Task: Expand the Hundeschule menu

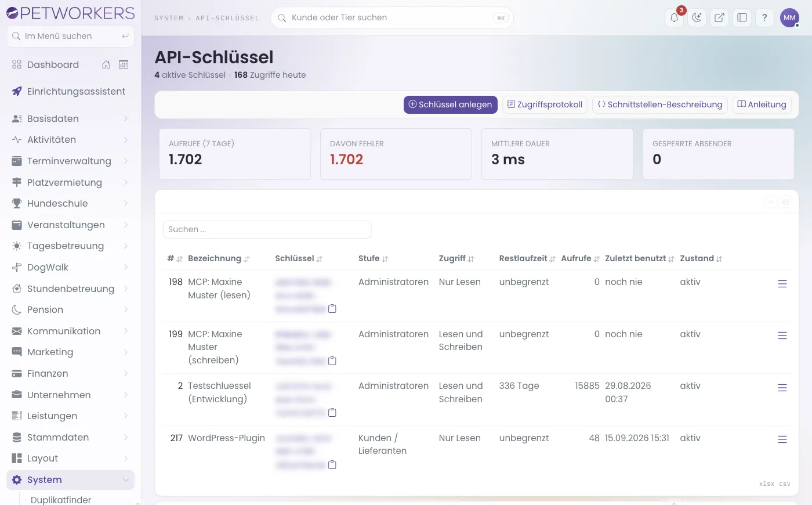Action: (70, 203)
